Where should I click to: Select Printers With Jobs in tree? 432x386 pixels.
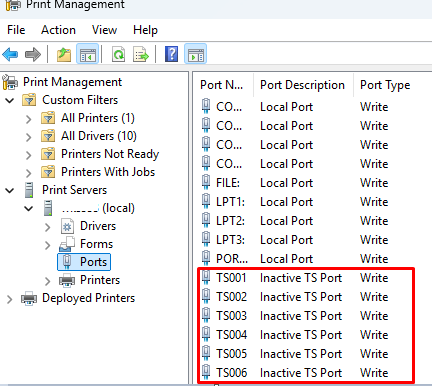tap(108, 172)
